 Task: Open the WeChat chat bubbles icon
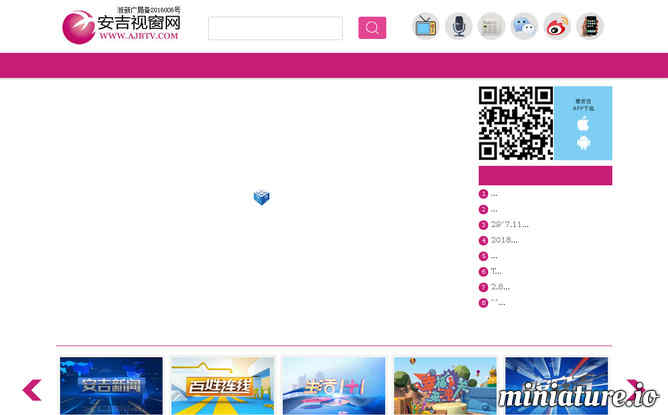point(524,26)
